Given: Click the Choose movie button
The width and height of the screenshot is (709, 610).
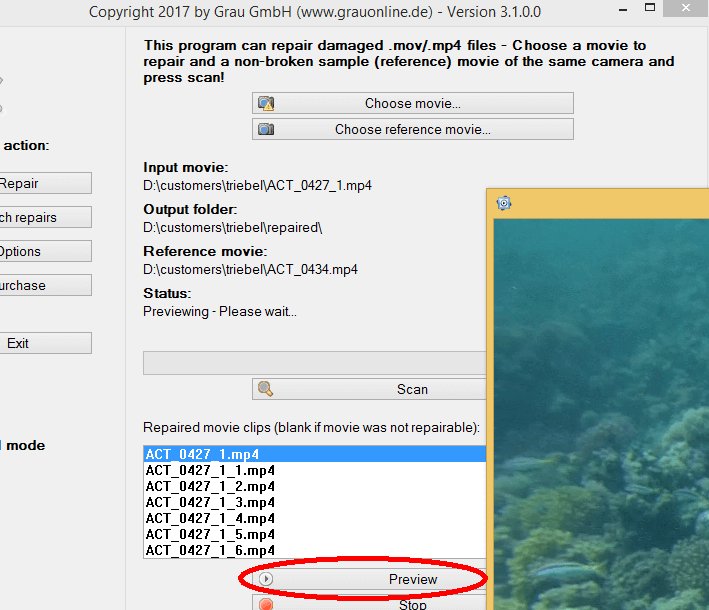Looking at the screenshot, I should click(412, 104).
